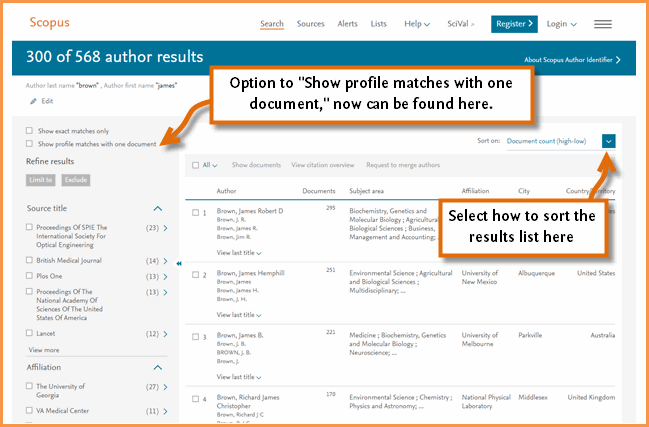Open the Login dropdown

pyautogui.click(x=562, y=24)
